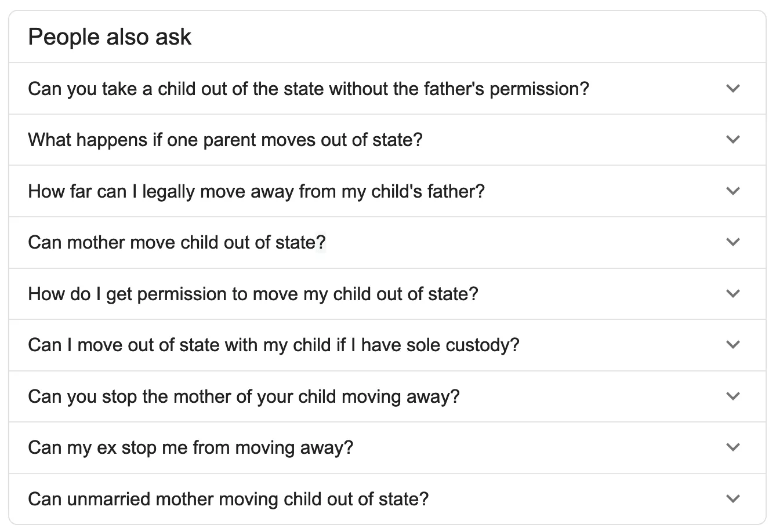Open the chevron for the legally move away question
Screen dimensions: 776x532
(733, 191)
